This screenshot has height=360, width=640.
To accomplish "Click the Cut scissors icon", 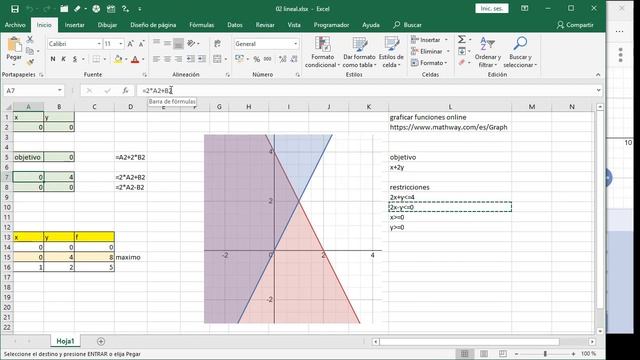I will coord(30,40).
